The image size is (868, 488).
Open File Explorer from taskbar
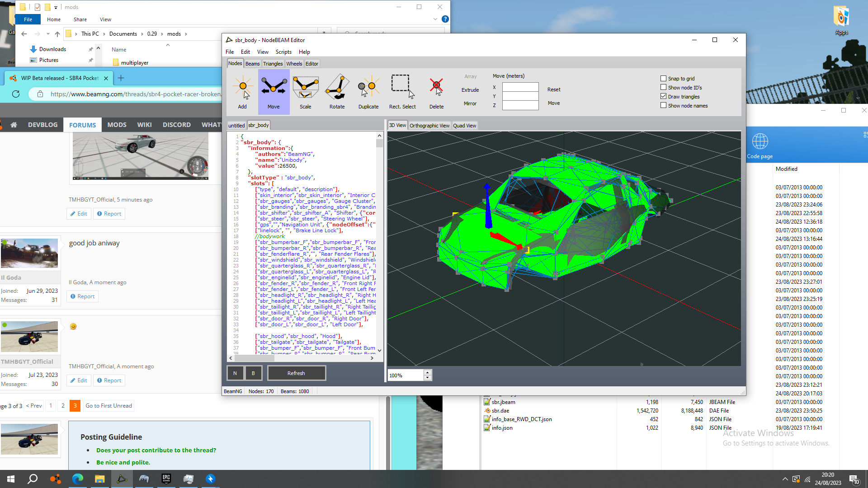click(99, 479)
